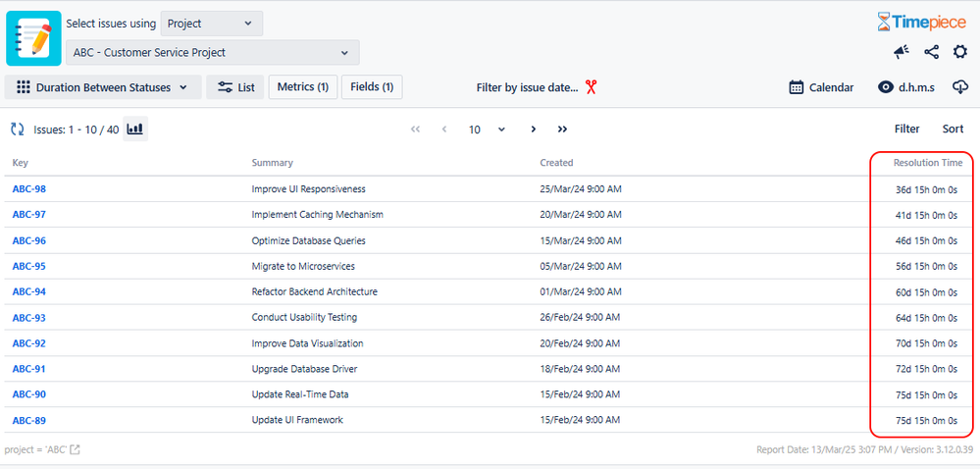
Task: Select the Update Real-Time Data summary
Action: click(x=300, y=394)
